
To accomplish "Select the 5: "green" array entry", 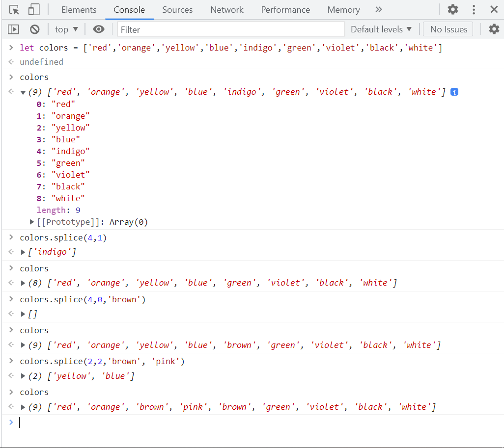I will point(60,163).
